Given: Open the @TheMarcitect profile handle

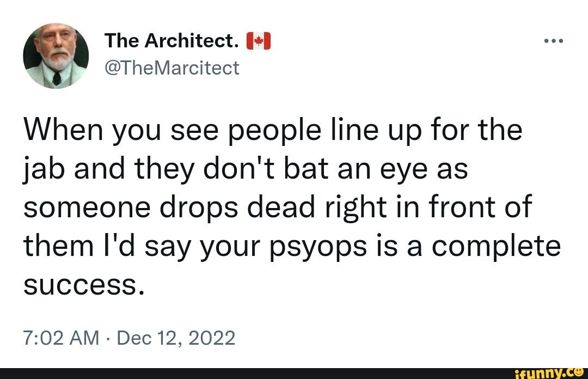Looking at the screenshot, I should [171, 68].
